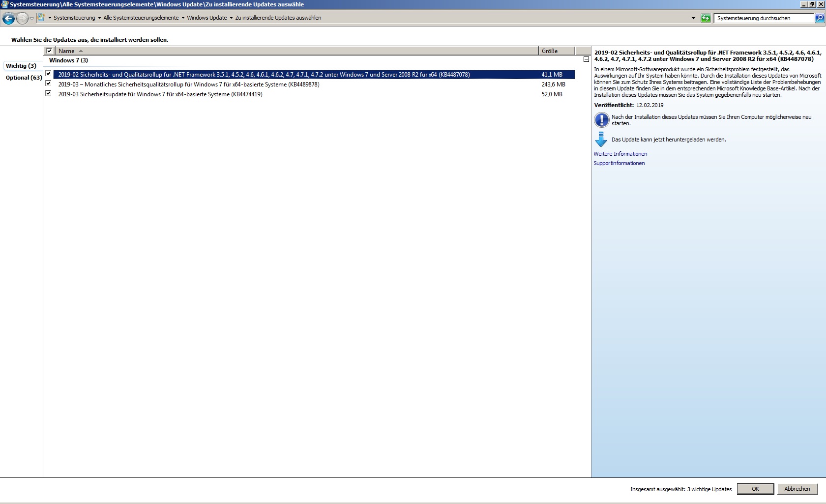
Task: Focus the 'Systemsteuerung durchsuchen' search field
Action: coord(764,18)
